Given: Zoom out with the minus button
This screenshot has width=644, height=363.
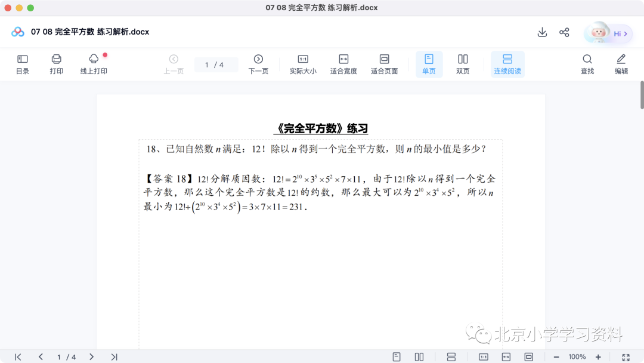Looking at the screenshot, I should tap(556, 357).
